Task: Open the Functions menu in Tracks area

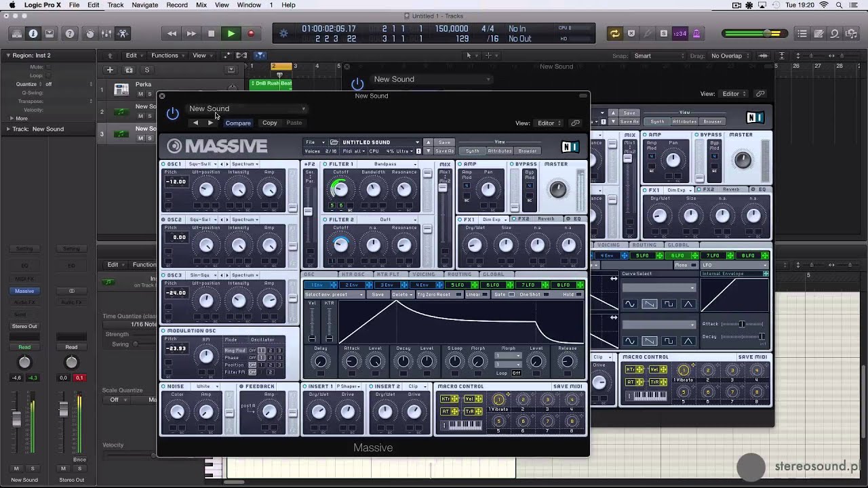Action: (x=167, y=56)
